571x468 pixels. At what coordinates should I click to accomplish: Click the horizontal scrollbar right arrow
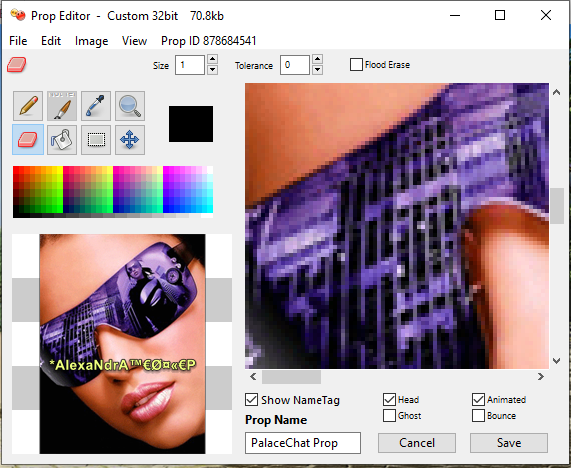coord(541,376)
